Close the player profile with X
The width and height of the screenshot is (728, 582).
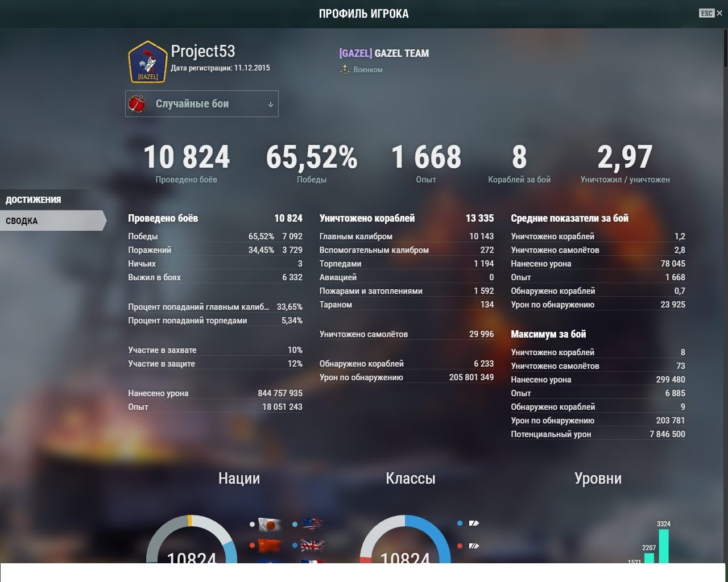(x=719, y=13)
